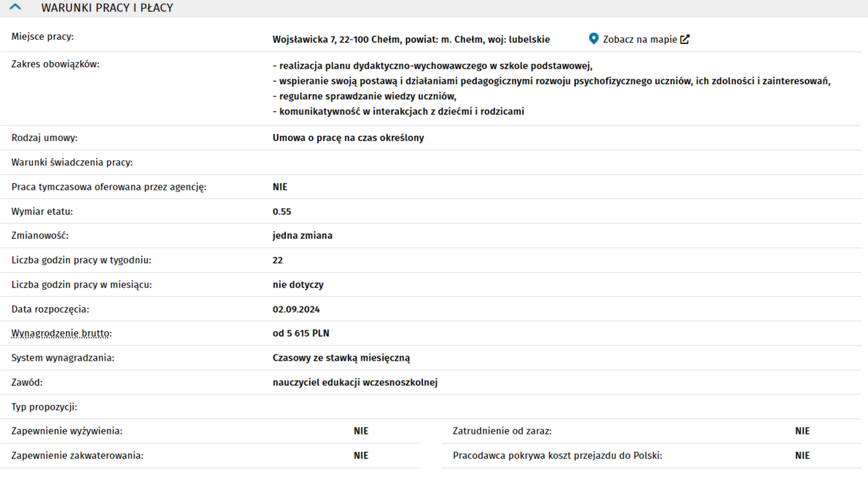Click the Zakres obowiązków label

[55, 64]
